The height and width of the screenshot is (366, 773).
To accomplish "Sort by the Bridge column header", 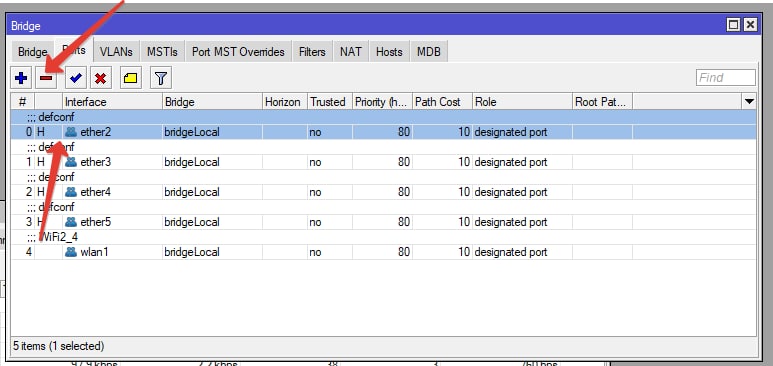I will pos(212,102).
